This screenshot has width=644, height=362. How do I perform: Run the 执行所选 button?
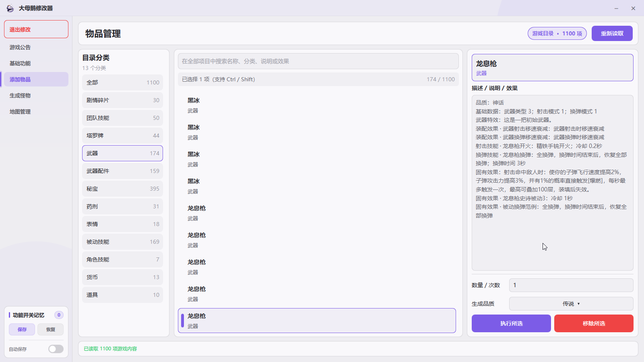[x=511, y=323]
